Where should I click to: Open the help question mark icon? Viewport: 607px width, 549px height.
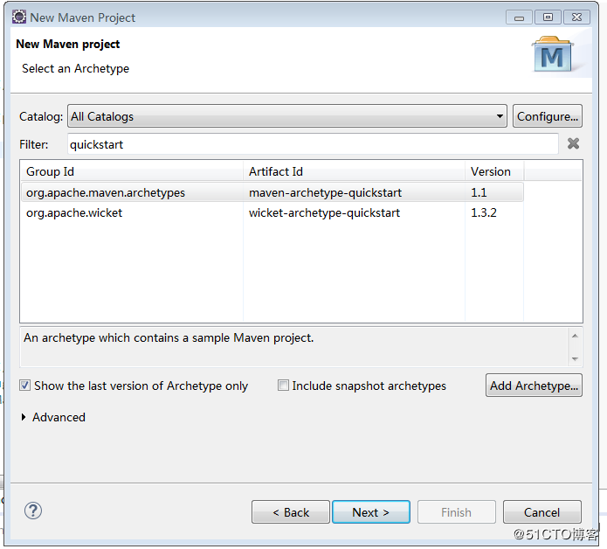pyautogui.click(x=33, y=511)
